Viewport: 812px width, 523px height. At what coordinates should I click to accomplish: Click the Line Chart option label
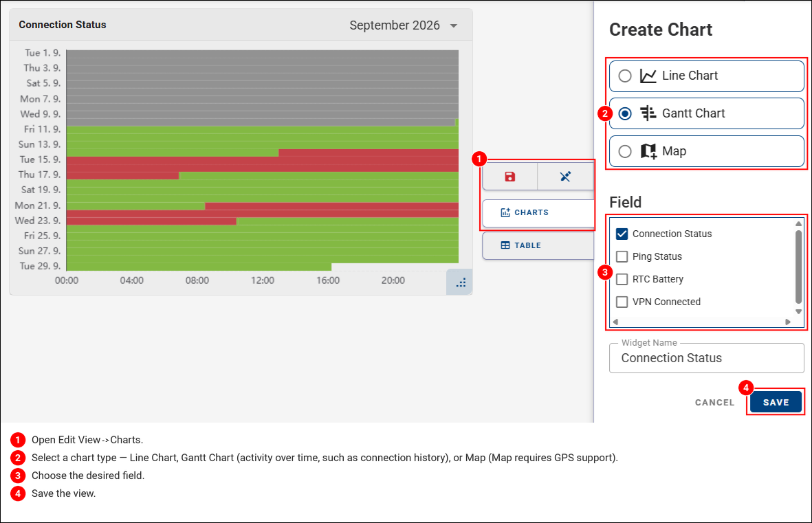690,76
